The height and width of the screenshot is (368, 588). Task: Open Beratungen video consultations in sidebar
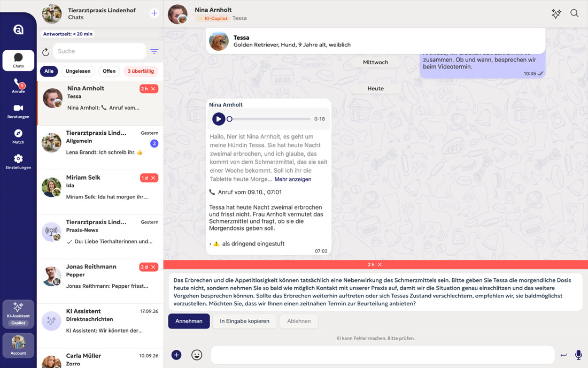click(18, 111)
